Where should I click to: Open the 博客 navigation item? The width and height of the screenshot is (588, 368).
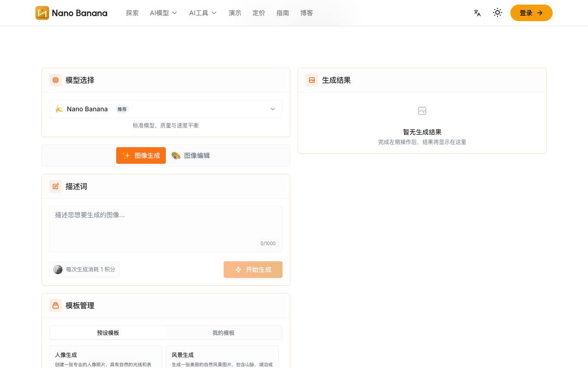tap(307, 13)
